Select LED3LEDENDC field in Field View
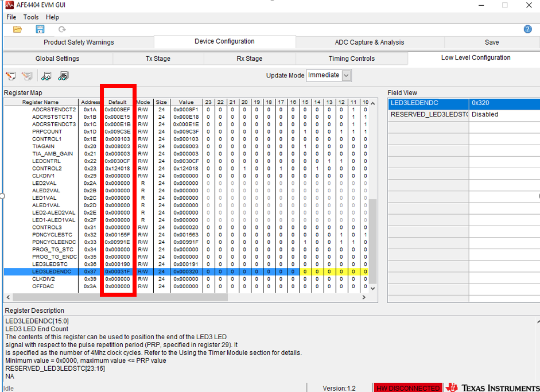 click(429, 103)
